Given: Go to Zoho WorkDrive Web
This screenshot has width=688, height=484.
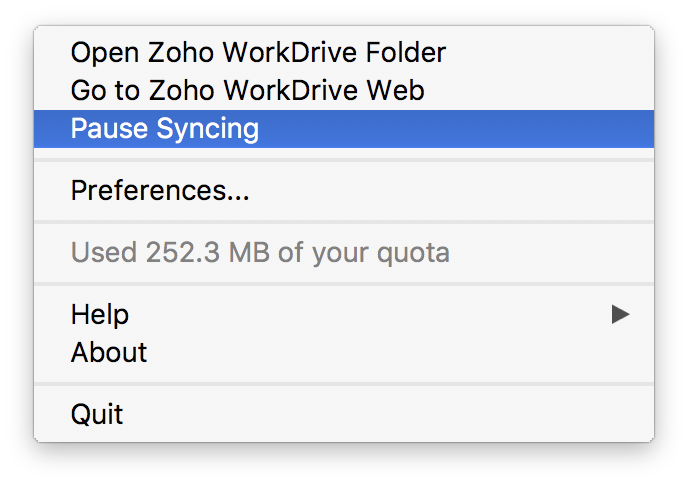Looking at the screenshot, I should click(247, 90).
